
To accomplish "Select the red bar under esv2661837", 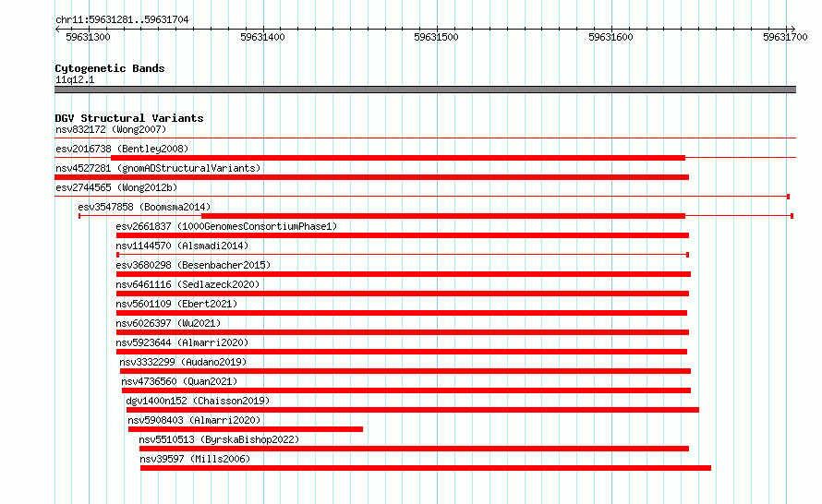I will [x=402, y=235].
